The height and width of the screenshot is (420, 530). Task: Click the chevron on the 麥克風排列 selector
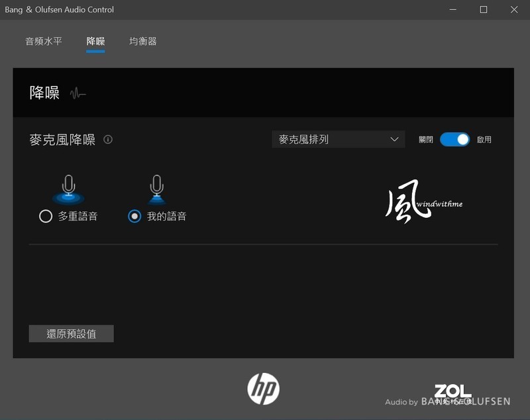coord(396,139)
